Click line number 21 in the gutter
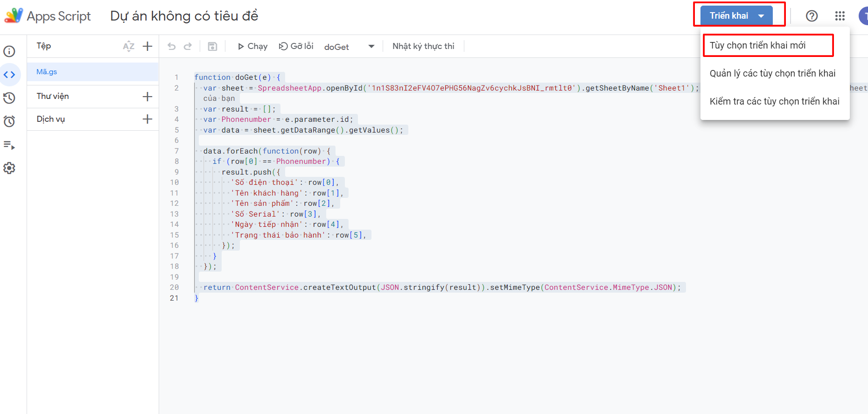 tap(174, 298)
